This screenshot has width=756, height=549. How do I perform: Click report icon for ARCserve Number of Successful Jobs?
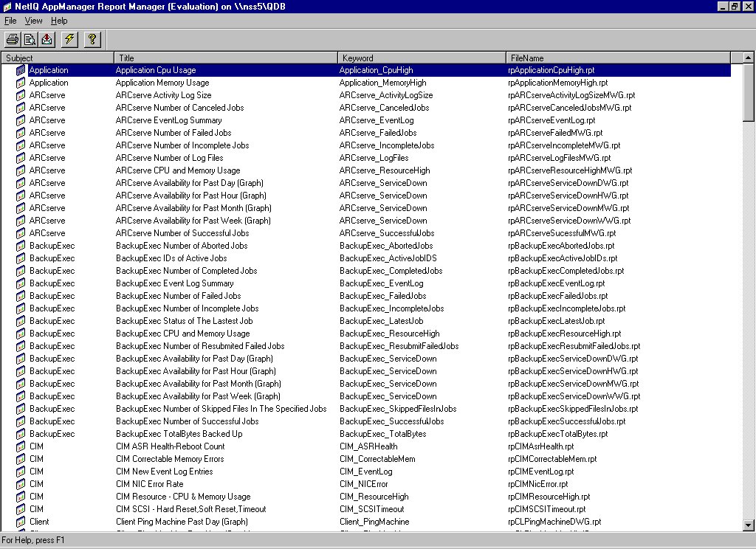(x=20, y=233)
